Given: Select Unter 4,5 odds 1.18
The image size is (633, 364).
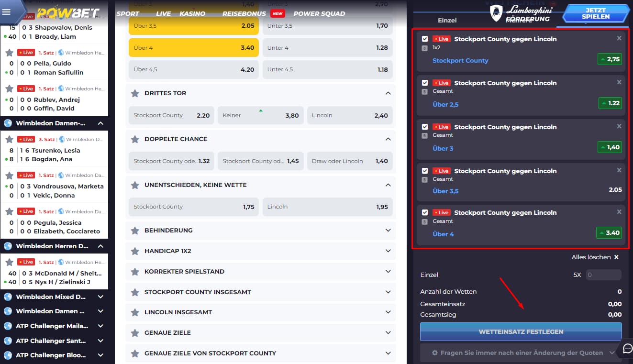Looking at the screenshot, I should point(328,69).
